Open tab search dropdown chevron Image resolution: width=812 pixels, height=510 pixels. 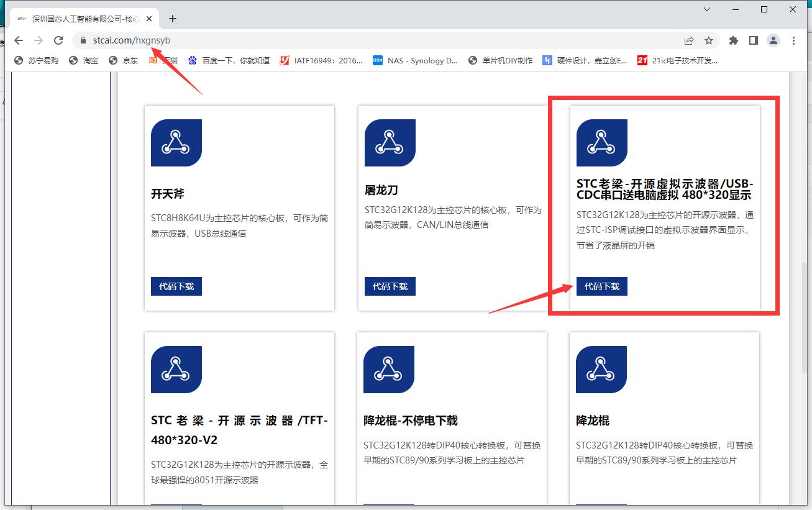click(x=707, y=9)
